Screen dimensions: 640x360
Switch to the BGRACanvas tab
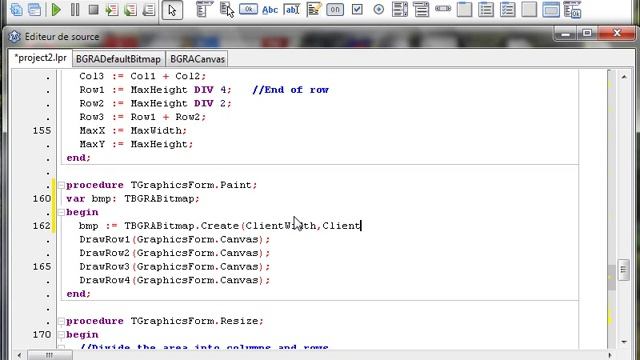point(197,59)
